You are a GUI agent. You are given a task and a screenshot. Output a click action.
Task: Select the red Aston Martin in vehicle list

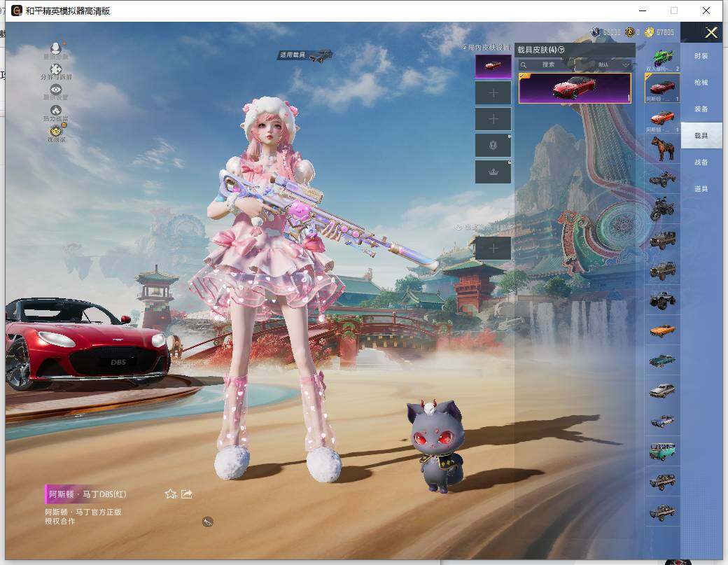pos(662,88)
